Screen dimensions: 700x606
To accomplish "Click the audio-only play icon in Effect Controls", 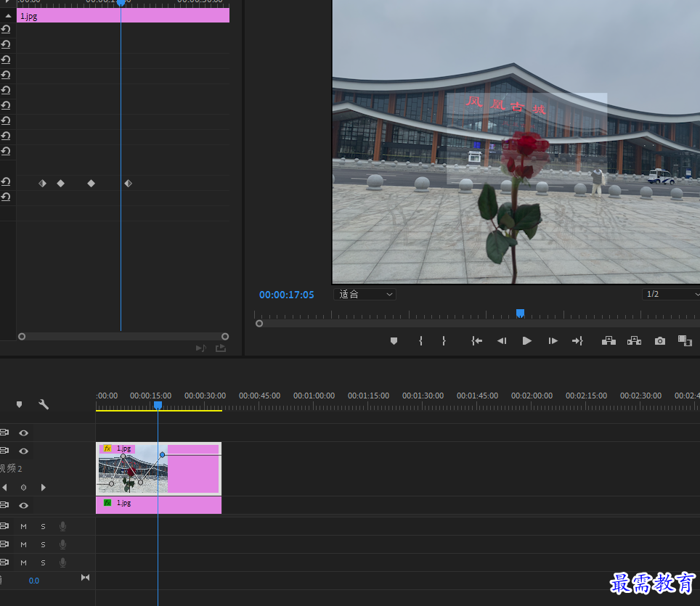I will tap(201, 348).
